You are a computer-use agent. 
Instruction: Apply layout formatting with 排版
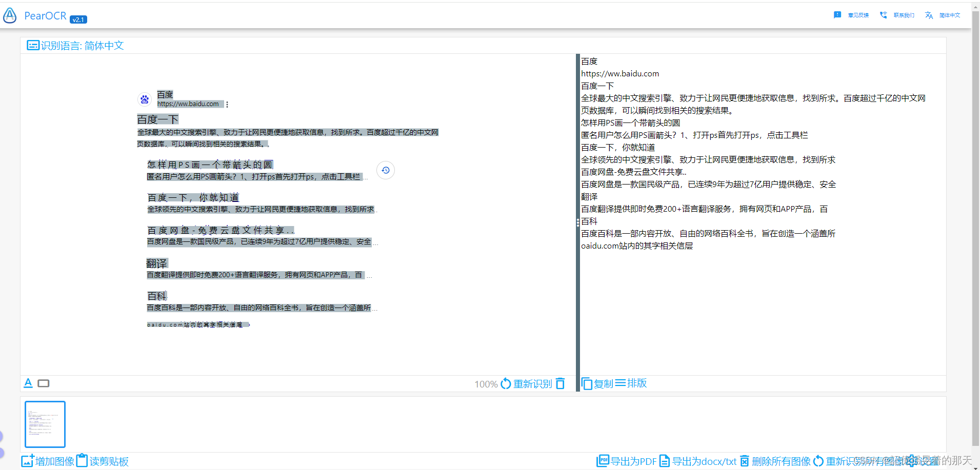(631, 383)
